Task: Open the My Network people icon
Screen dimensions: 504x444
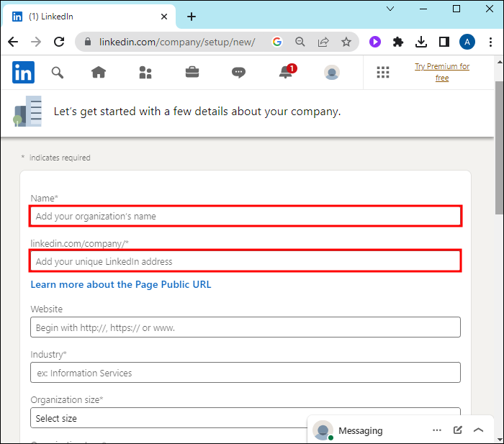Action: (x=145, y=73)
